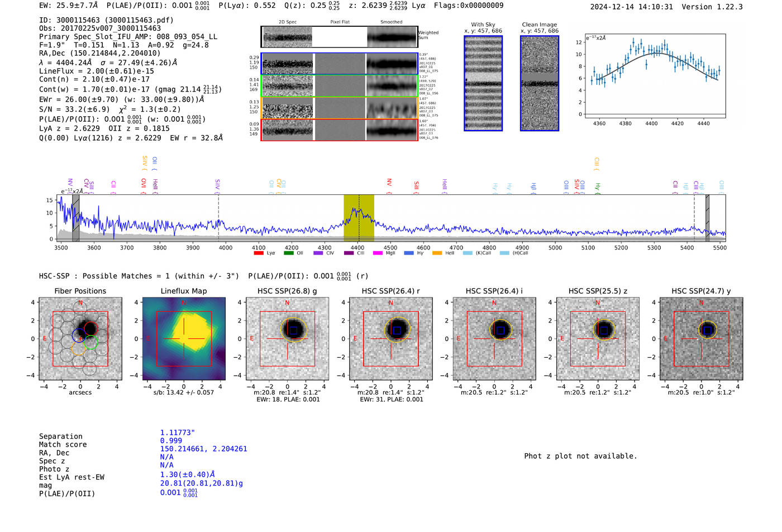Click the orange fiber circle in Fiber Positions
The image size is (782, 532).
click(x=79, y=349)
